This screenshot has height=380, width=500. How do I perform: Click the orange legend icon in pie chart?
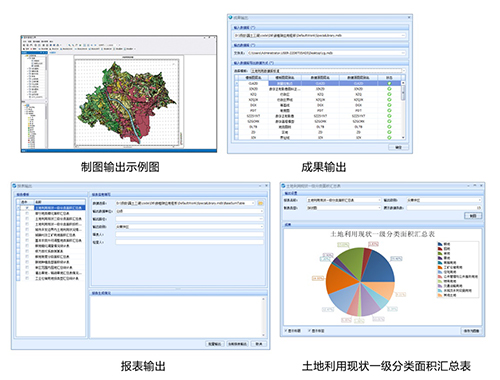tap(440, 267)
